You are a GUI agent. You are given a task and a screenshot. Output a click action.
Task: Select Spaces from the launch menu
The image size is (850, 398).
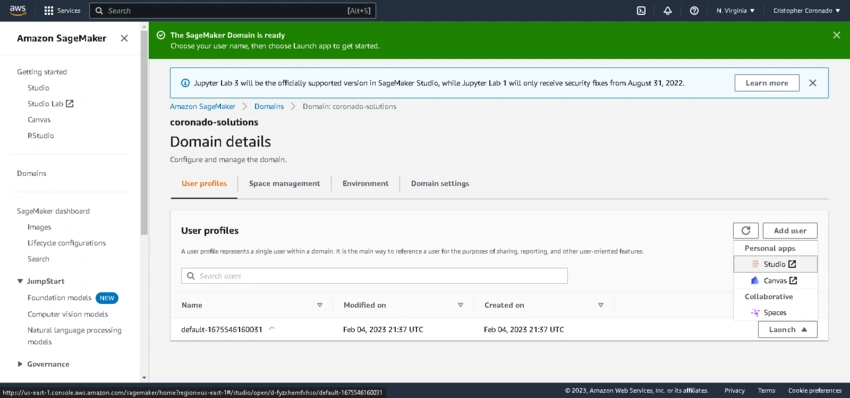[x=775, y=312]
